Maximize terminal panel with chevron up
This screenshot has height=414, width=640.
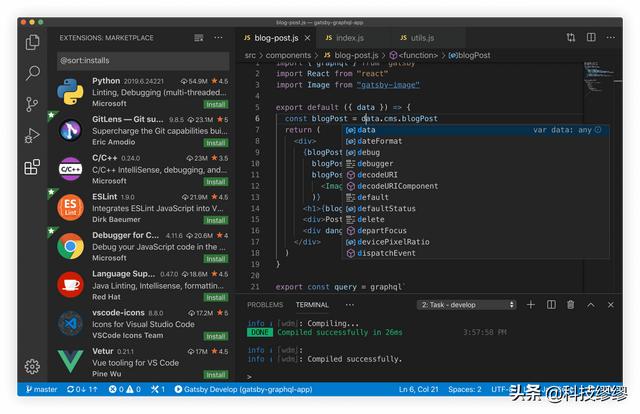[x=590, y=304]
